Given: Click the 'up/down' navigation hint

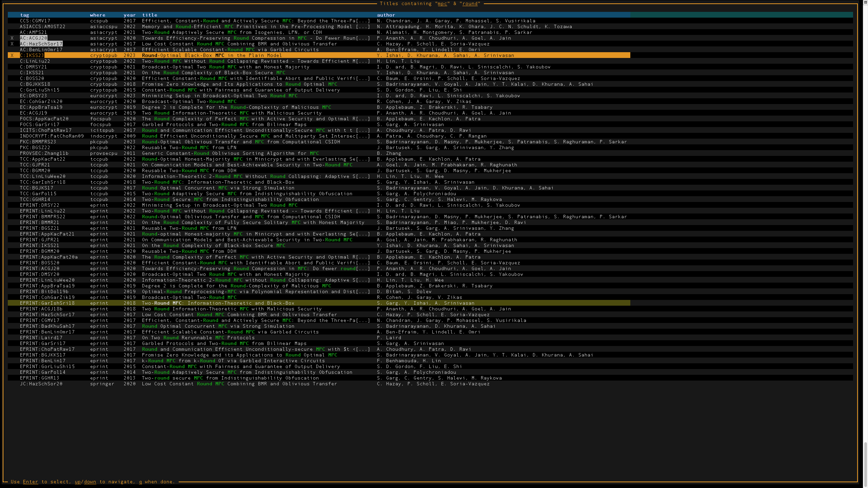Looking at the screenshot, I should point(85,482).
